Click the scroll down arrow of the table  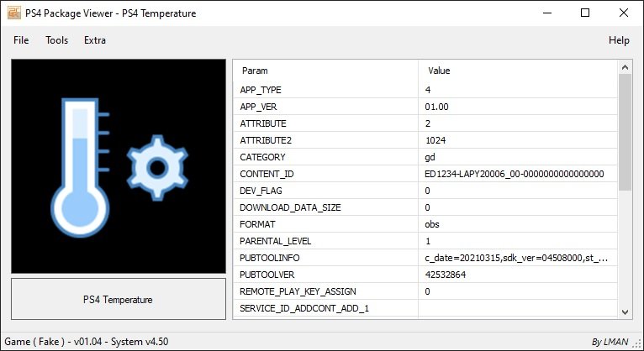[626, 312]
